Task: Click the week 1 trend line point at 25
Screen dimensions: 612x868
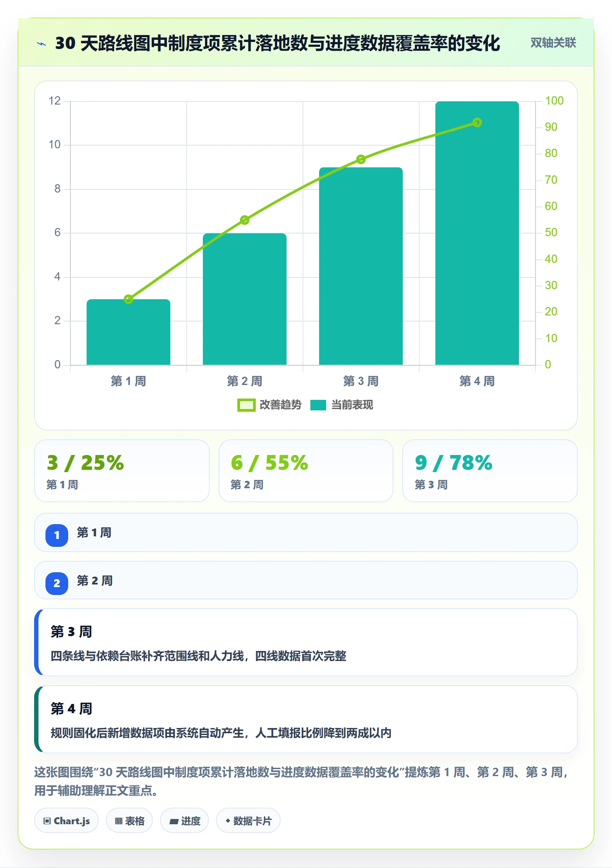Action: (x=129, y=299)
